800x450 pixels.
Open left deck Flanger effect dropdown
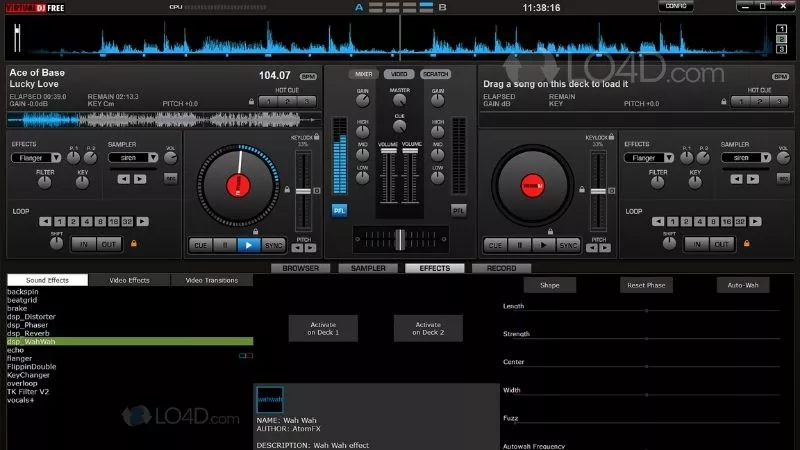pyautogui.click(x=56, y=158)
